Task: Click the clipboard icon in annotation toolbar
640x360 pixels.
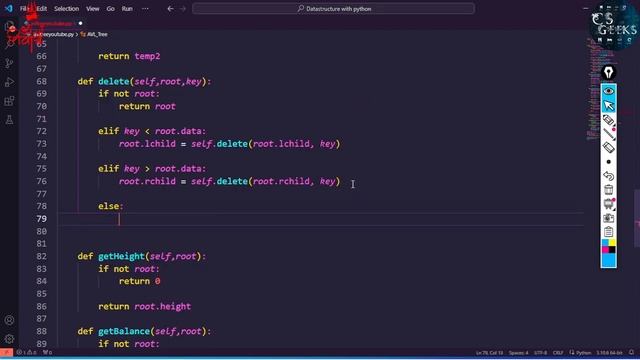Action: coord(609,232)
